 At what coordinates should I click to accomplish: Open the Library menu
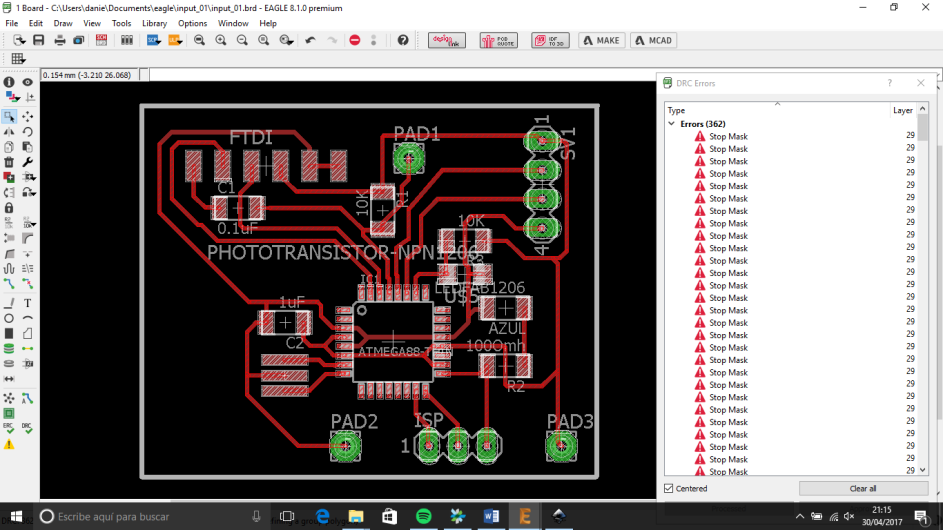(155, 23)
